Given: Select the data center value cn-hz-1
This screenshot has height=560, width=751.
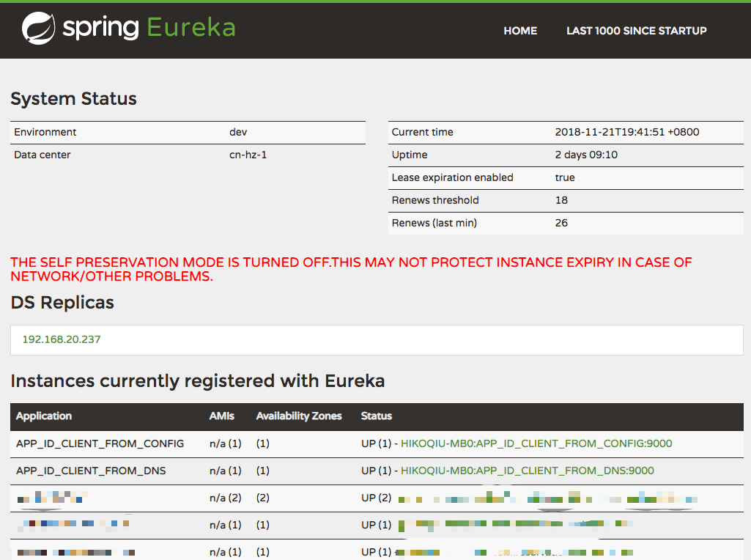Looking at the screenshot, I should click(x=248, y=155).
